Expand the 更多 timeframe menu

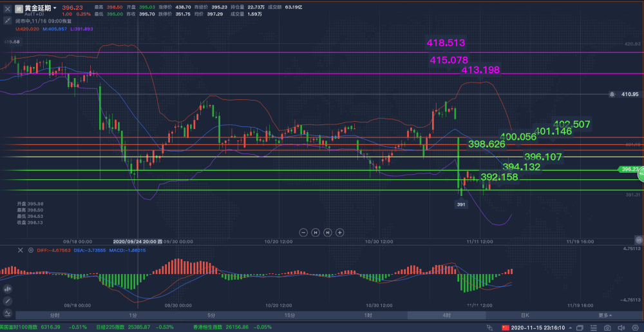pos(605,315)
